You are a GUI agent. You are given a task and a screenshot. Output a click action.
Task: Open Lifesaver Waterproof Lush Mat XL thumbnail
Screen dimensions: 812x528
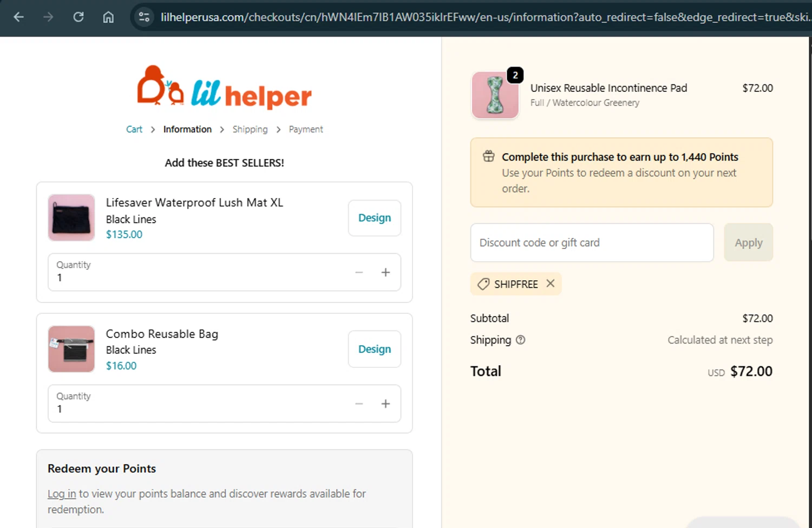71,217
